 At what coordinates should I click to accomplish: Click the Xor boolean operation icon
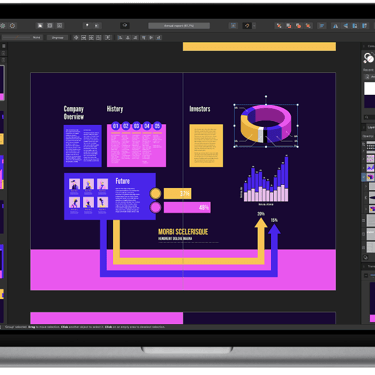pos(308,26)
